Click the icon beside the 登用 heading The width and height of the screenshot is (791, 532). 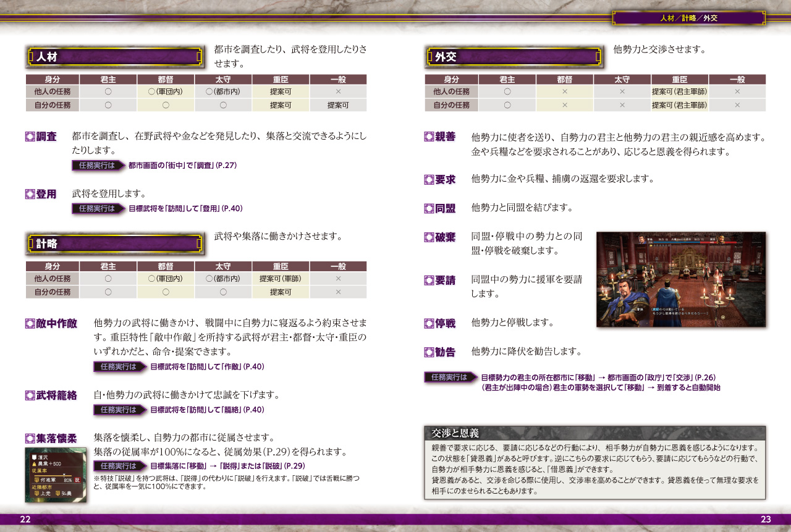30,194
